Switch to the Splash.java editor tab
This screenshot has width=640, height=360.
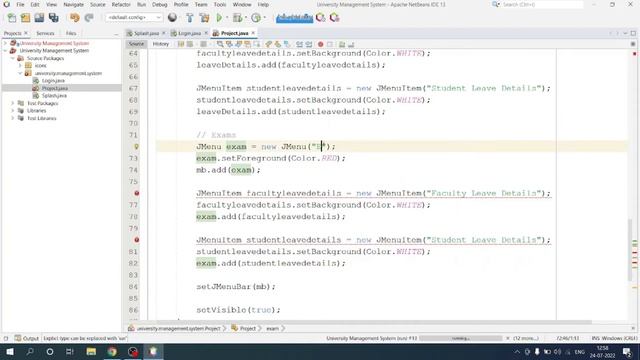[146, 33]
